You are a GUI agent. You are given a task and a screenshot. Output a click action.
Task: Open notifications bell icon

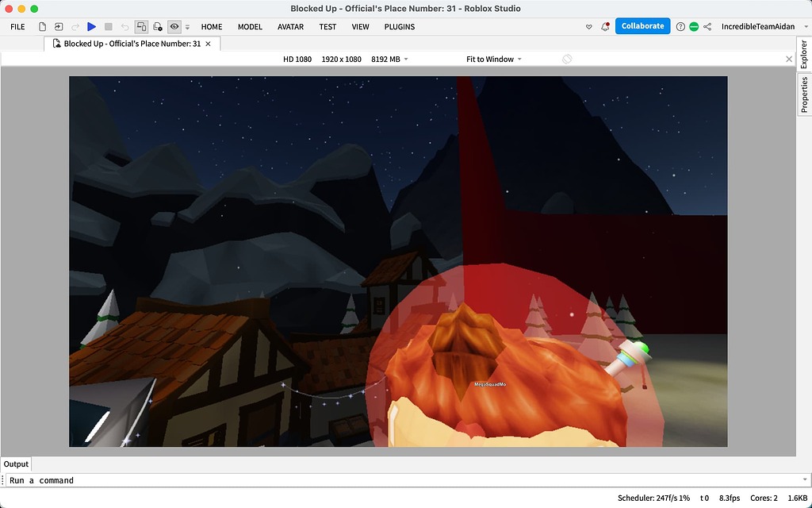coord(605,26)
